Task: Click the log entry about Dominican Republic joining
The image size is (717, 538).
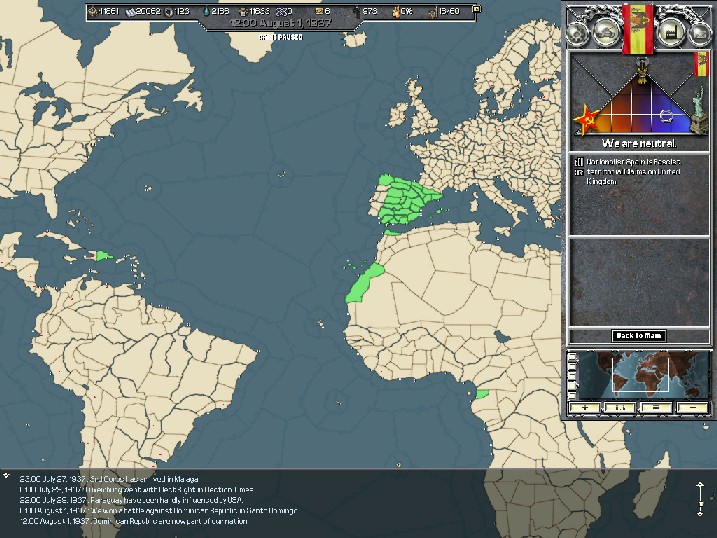Action: click(x=133, y=521)
